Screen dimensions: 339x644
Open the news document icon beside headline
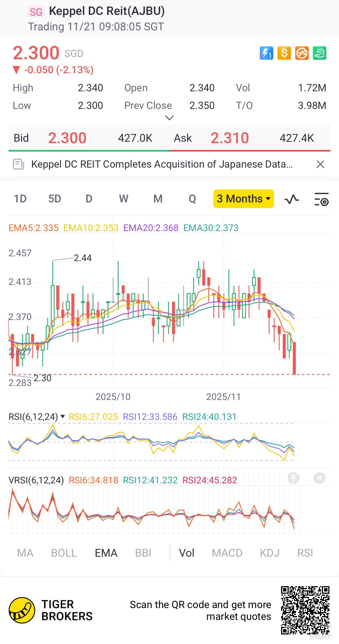pyautogui.click(x=19, y=164)
